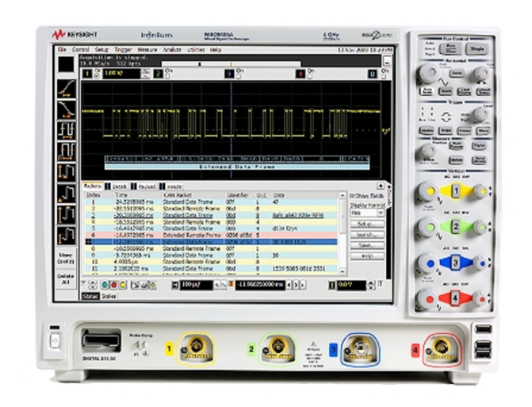This screenshot has width=532, height=407.
Task: Push the green channel 2 front key
Action: click(456, 227)
